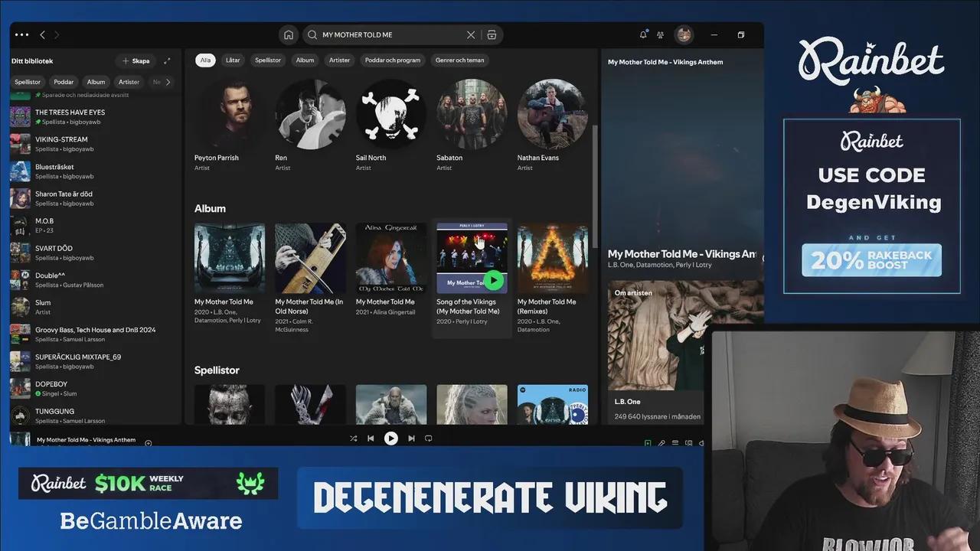Show more library filters via the right chevron

pyautogui.click(x=168, y=82)
